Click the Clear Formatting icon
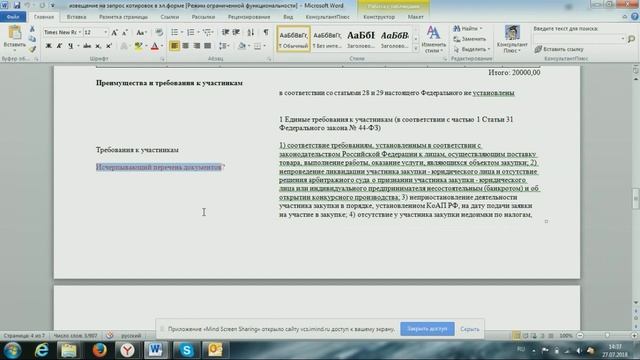The width and height of the screenshot is (640, 360). click(159, 32)
